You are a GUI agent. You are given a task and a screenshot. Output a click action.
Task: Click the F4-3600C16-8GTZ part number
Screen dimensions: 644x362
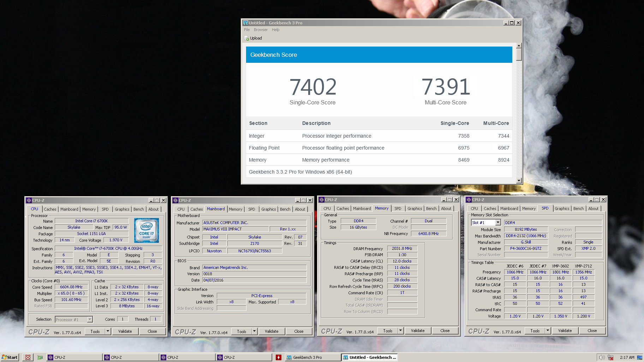click(x=526, y=248)
